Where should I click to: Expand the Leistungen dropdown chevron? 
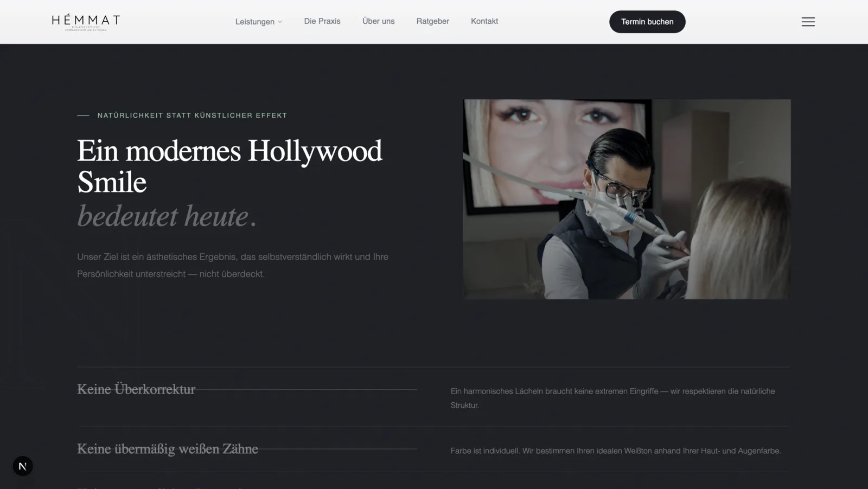(x=280, y=22)
